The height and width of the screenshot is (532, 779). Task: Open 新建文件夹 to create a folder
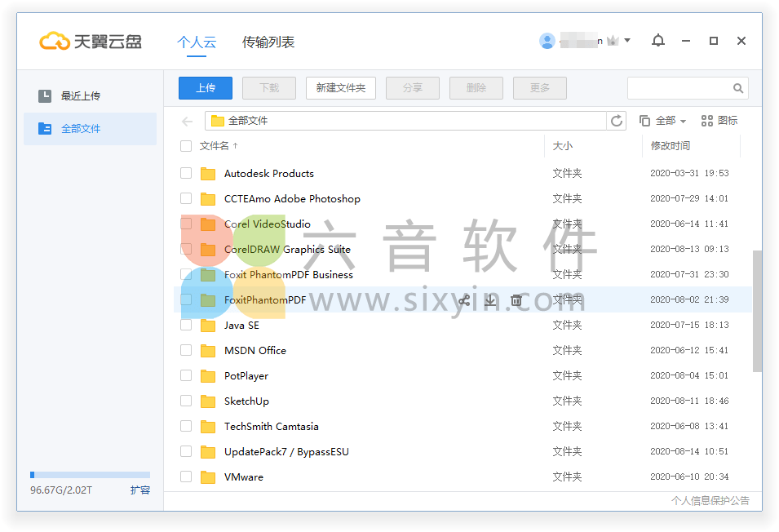(340, 87)
